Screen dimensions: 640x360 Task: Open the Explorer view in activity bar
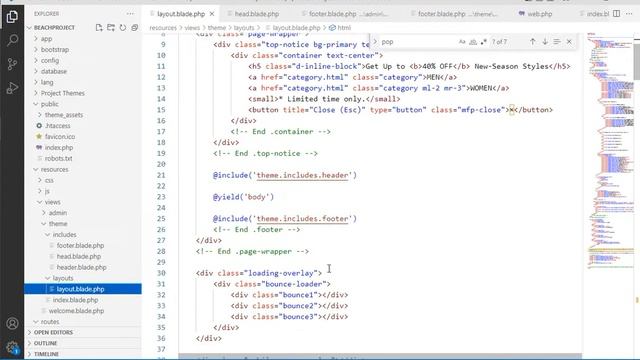click(x=12, y=17)
